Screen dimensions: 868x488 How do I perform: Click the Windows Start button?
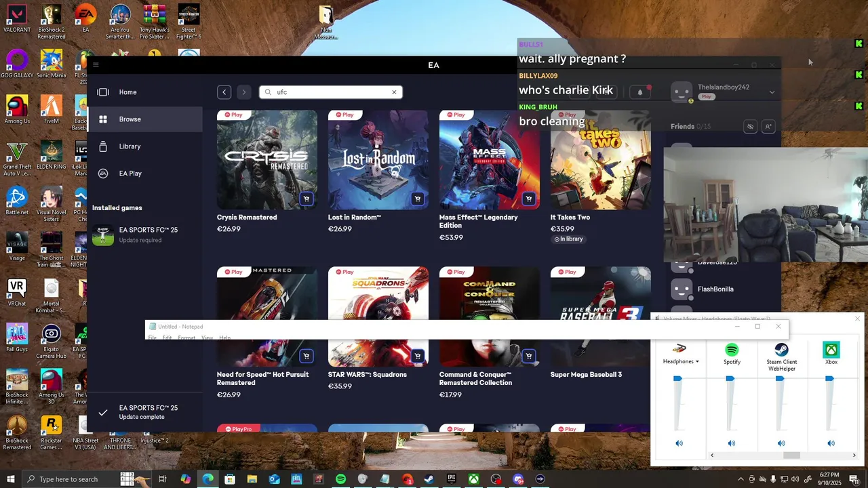coord(10,479)
